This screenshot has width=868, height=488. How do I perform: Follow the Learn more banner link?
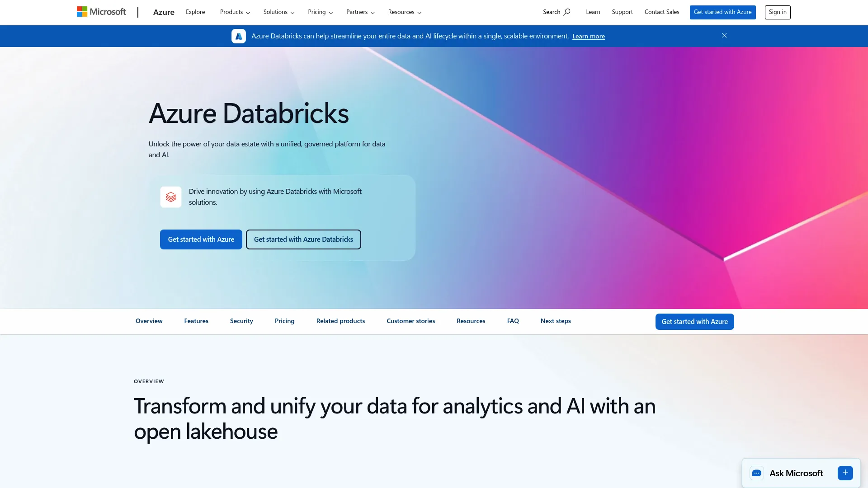click(589, 36)
